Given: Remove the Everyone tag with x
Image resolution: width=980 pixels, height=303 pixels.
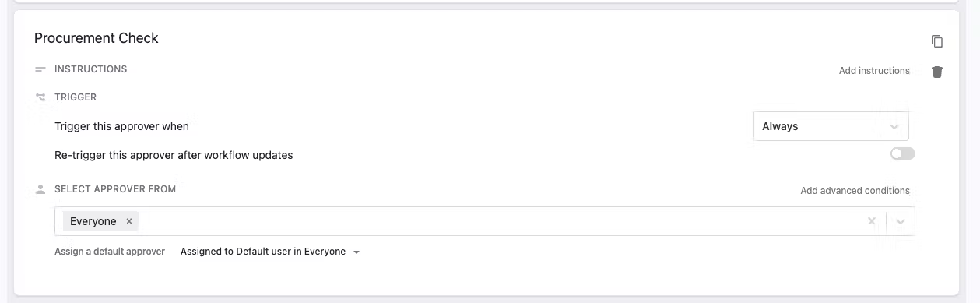Looking at the screenshot, I should [x=129, y=221].
